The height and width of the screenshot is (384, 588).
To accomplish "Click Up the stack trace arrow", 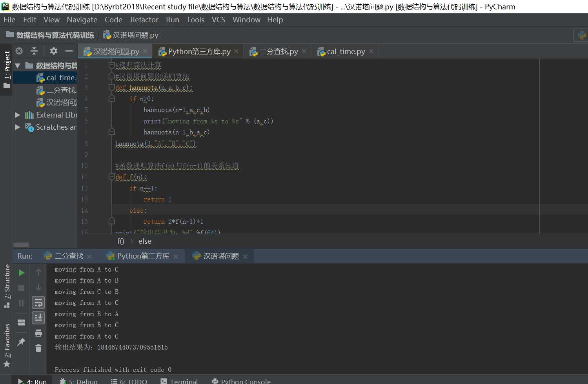I will pos(38,272).
